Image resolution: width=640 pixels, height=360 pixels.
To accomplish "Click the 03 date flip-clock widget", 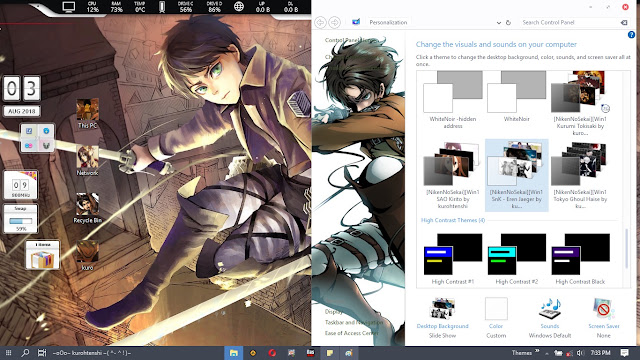I will pyautogui.click(x=22, y=88).
